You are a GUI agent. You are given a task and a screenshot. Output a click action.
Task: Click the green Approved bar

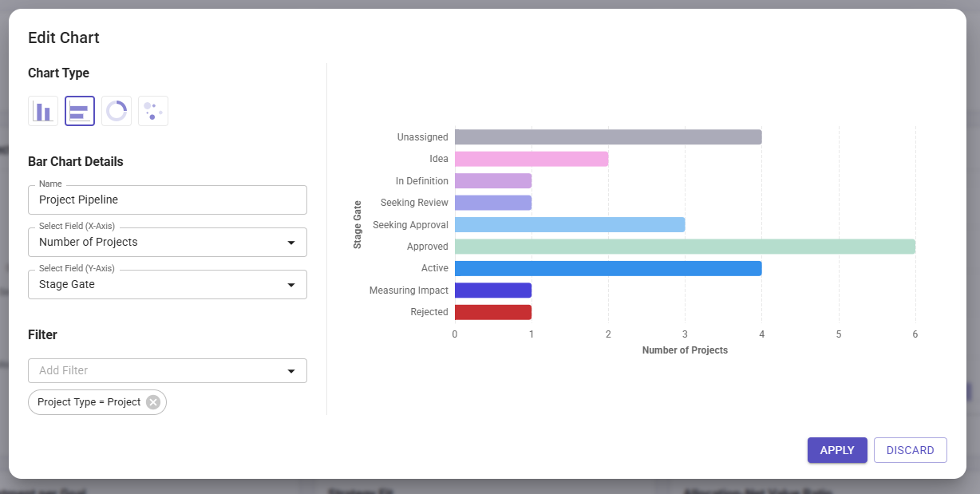point(685,247)
